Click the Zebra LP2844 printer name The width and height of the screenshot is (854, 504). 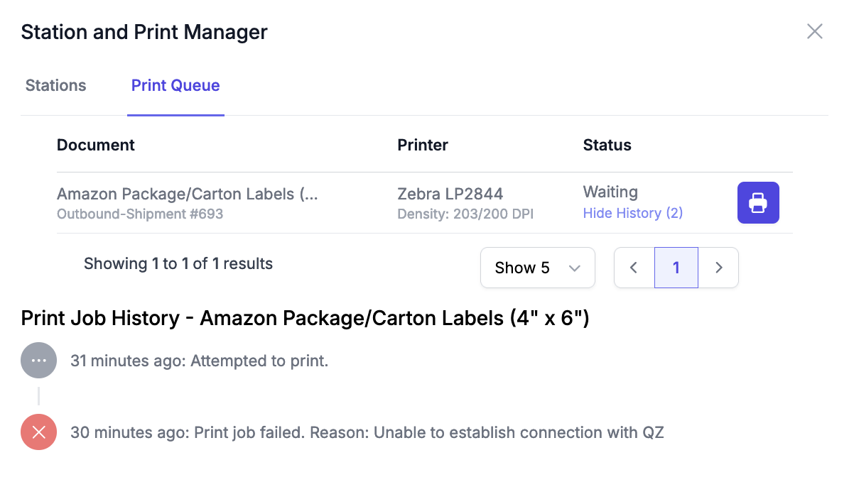(x=450, y=194)
